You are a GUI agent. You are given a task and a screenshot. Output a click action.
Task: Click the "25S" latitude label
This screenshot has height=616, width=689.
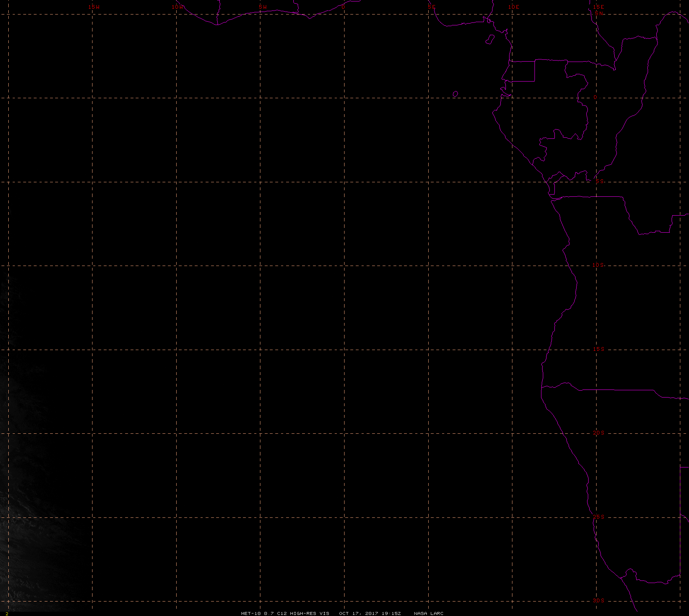click(599, 517)
